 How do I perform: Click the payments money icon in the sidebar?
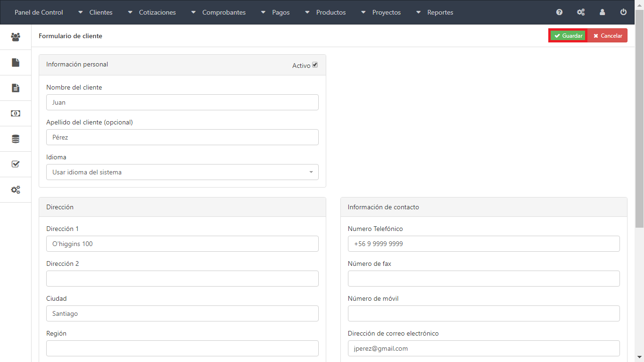coord(16,113)
